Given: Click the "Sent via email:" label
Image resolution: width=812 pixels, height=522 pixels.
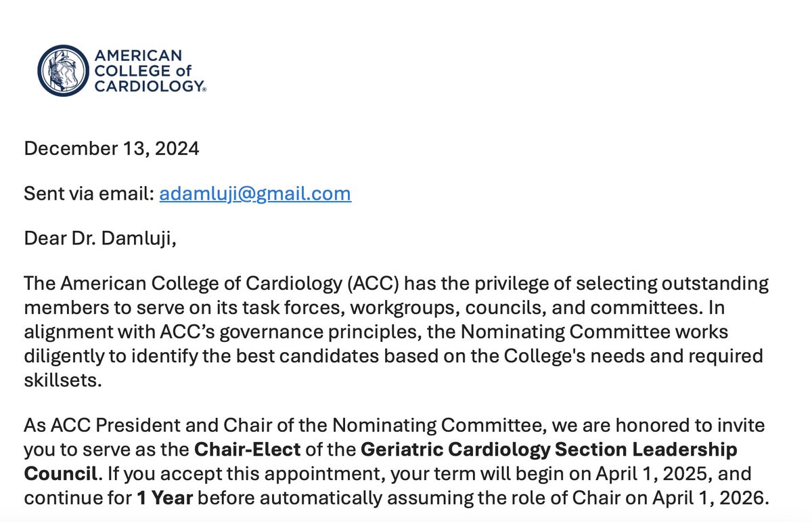Looking at the screenshot, I should pyautogui.click(x=89, y=194).
